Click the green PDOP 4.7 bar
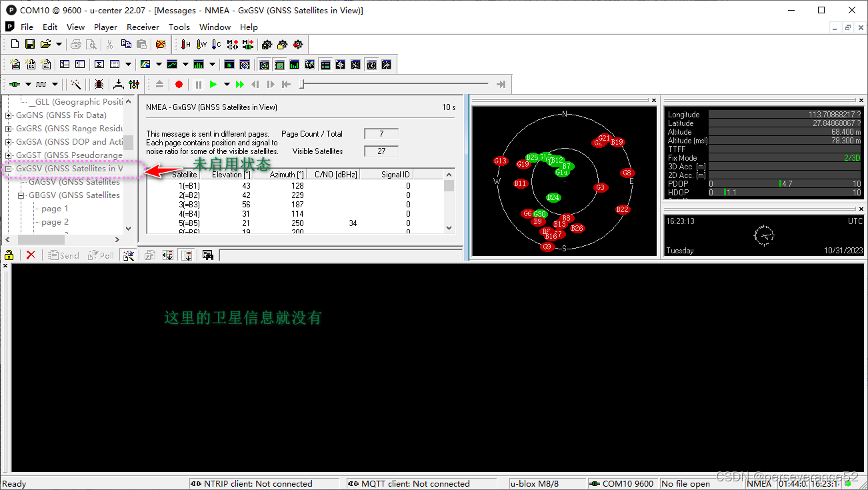 tap(779, 183)
